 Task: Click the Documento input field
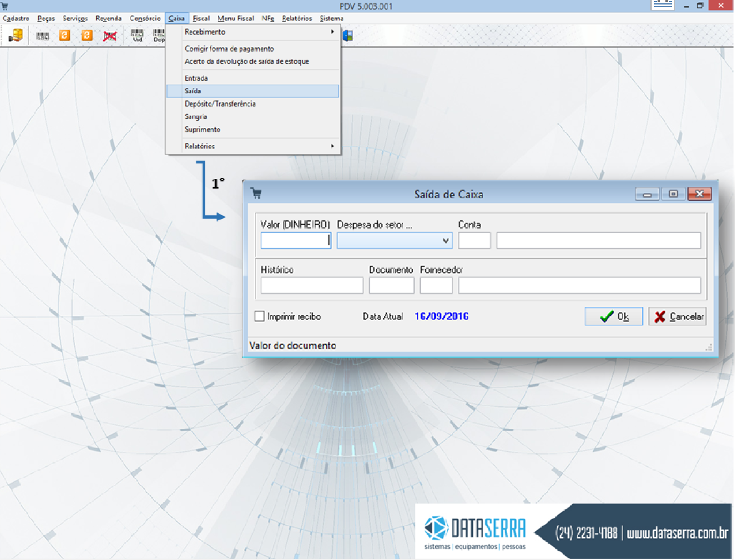(391, 286)
